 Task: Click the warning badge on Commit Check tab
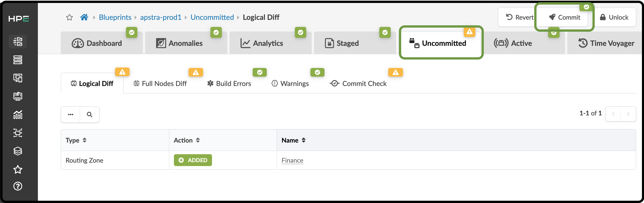click(x=395, y=72)
